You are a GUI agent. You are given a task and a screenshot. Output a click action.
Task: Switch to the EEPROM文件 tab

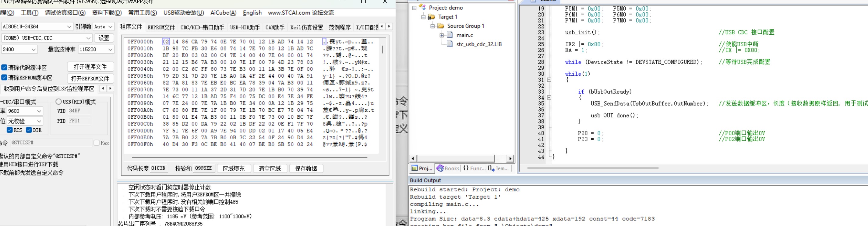161,27
